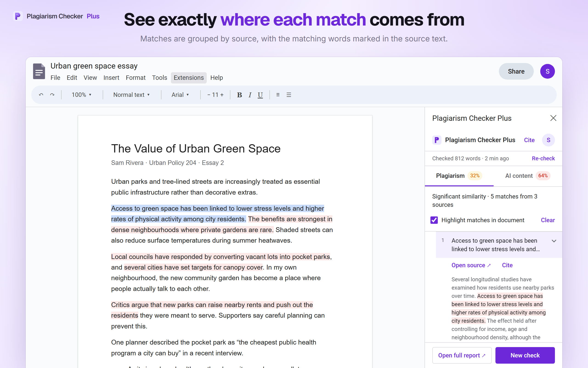This screenshot has width=588, height=368.
Task: Click Cite in sidebar header
Action: [529, 140]
